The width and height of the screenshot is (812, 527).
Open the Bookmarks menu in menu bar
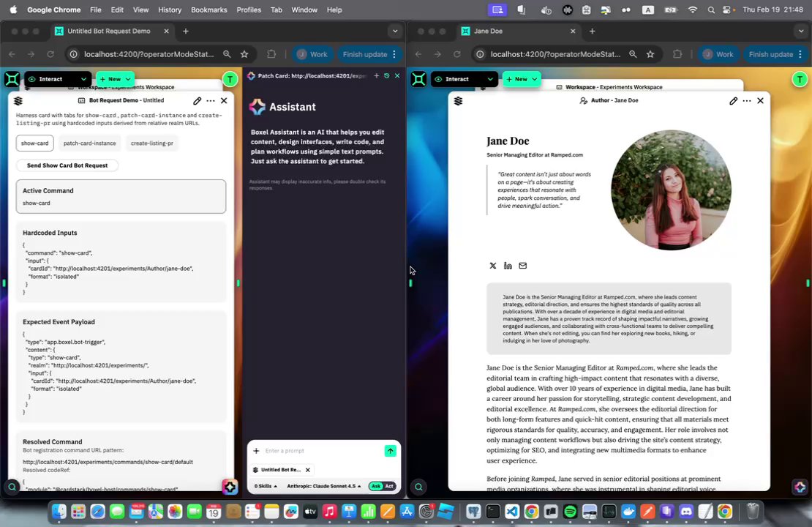pyautogui.click(x=208, y=10)
